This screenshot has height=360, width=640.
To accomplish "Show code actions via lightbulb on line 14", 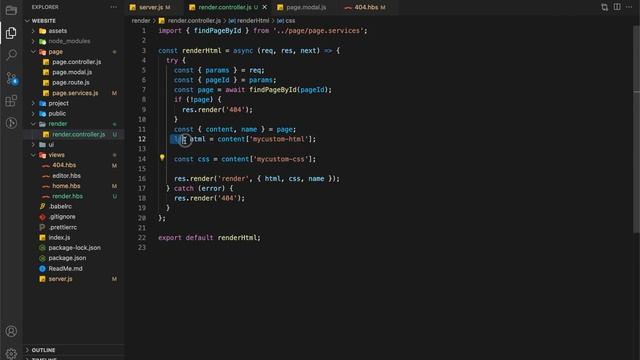I will click(162, 157).
